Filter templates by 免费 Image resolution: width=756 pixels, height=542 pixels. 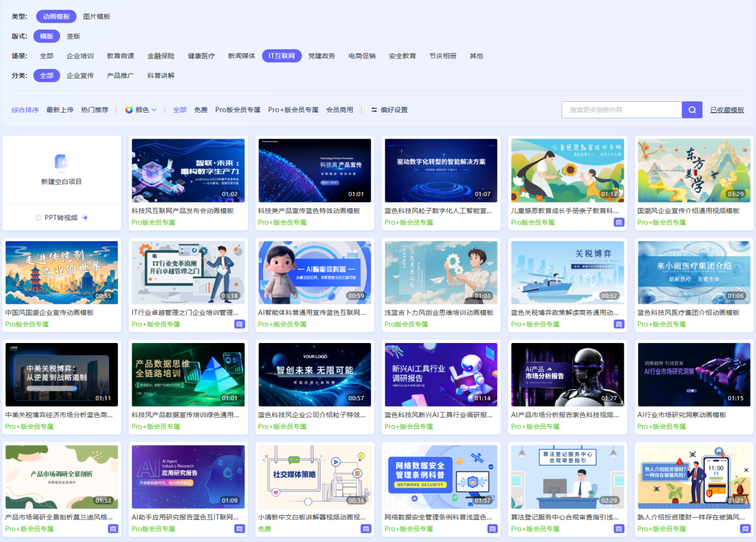point(201,110)
